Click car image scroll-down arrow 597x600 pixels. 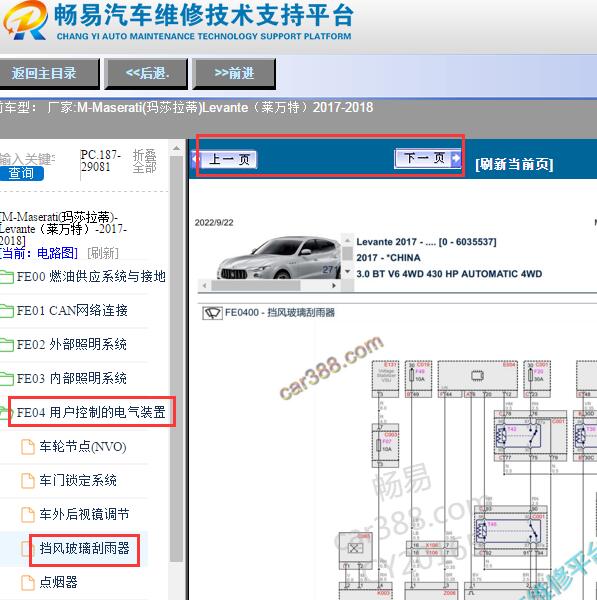[x=347, y=272]
